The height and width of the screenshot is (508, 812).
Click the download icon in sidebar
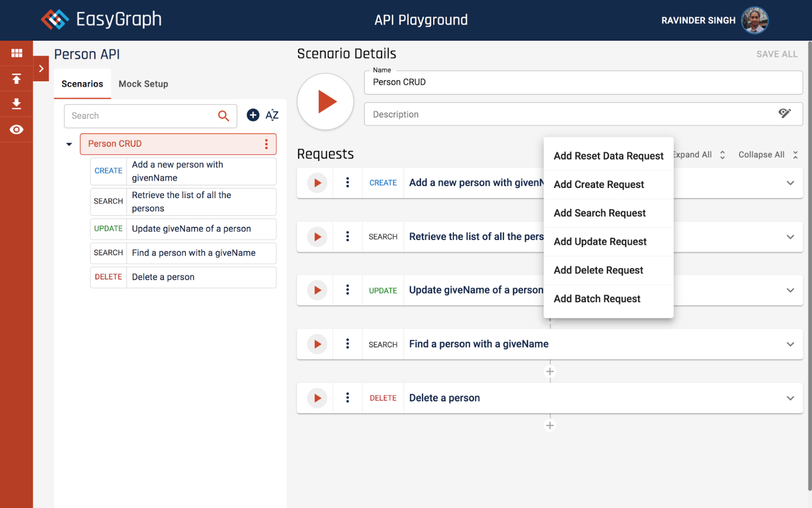(x=16, y=104)
